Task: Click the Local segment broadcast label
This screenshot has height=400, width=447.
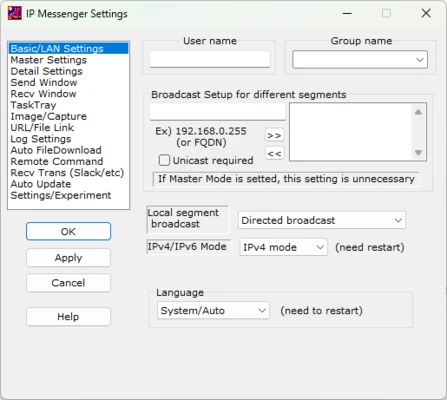Action: coord(188,219)
